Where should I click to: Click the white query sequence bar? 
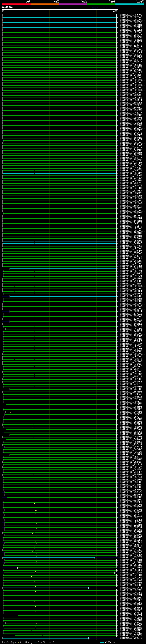click(x=60, y=9)
